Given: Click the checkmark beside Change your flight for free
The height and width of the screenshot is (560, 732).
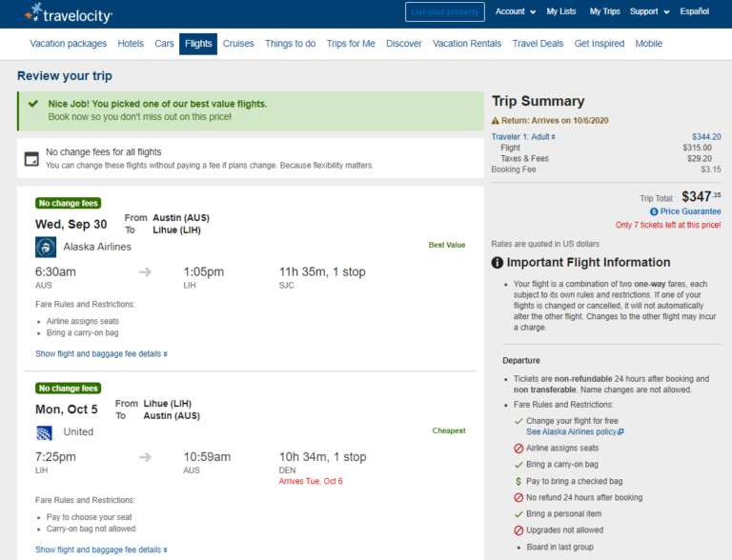Looking at the screenshot, I should [518, 421].
